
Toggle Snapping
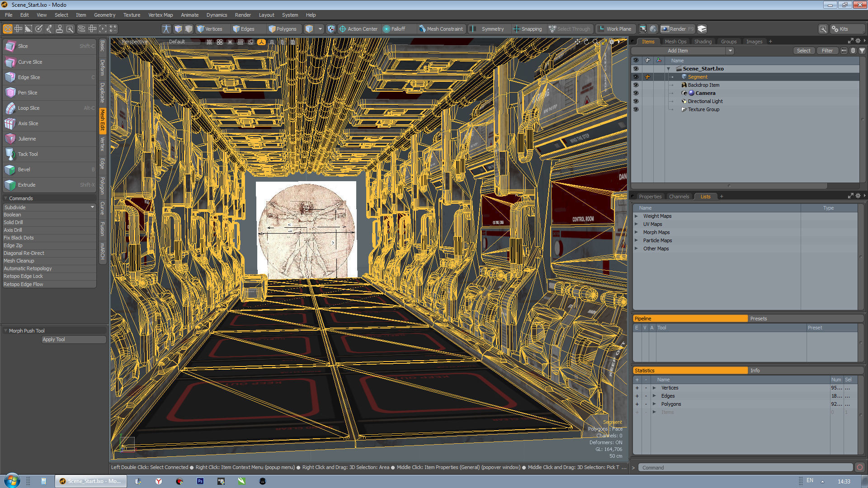click(527, 29)
